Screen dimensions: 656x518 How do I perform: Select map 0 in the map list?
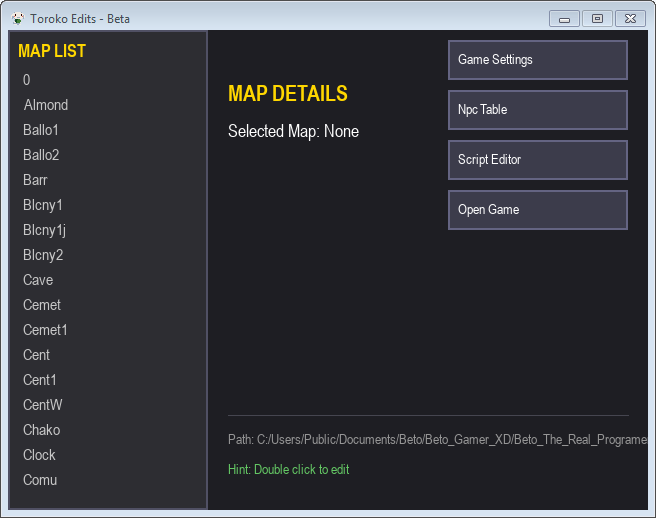(27, 80)
